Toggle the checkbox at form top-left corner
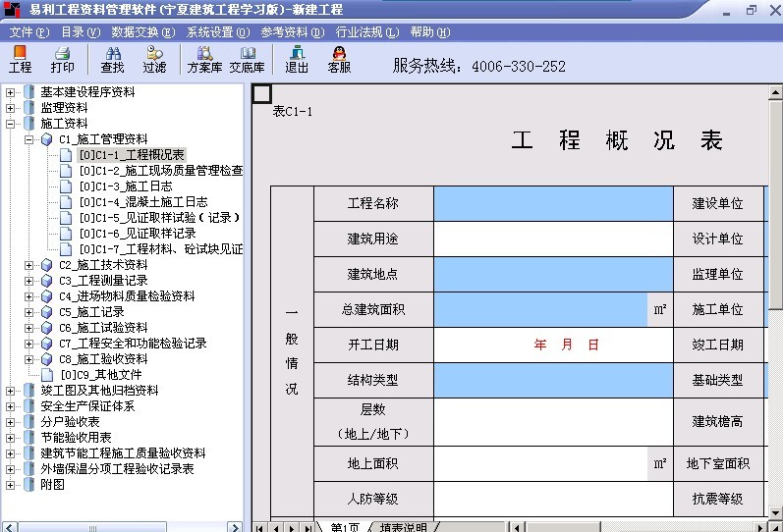This screenshot has width=783, height=532. 262,94
